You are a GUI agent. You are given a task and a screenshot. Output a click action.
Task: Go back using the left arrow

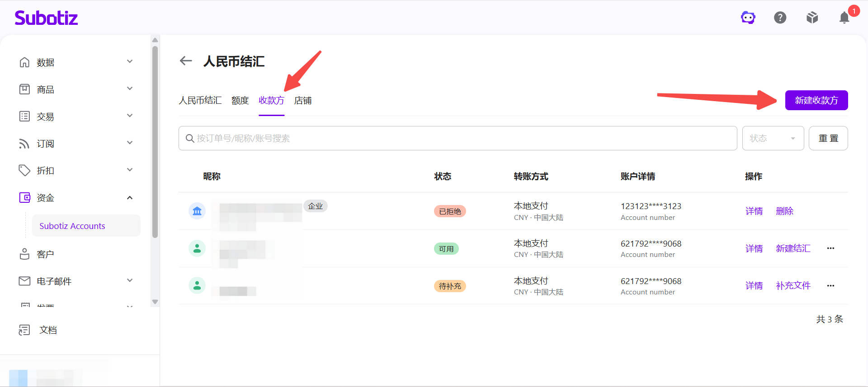coord(186,61)
